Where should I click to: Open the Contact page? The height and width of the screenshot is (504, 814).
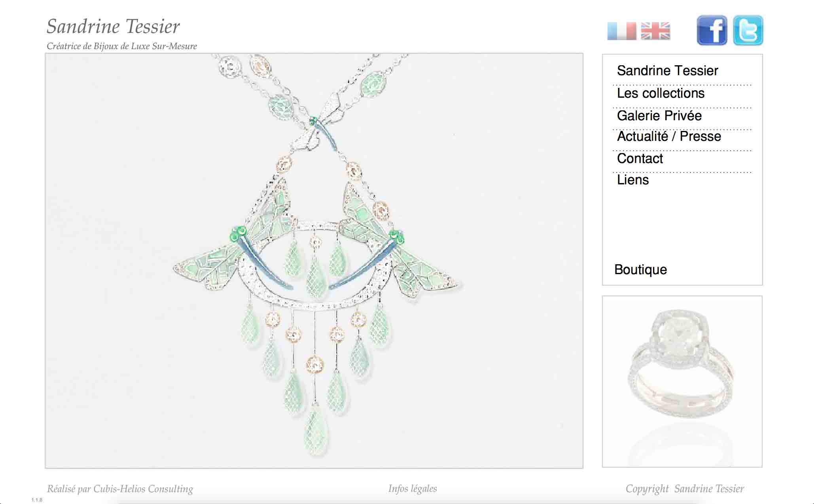(x=640, y=158)
